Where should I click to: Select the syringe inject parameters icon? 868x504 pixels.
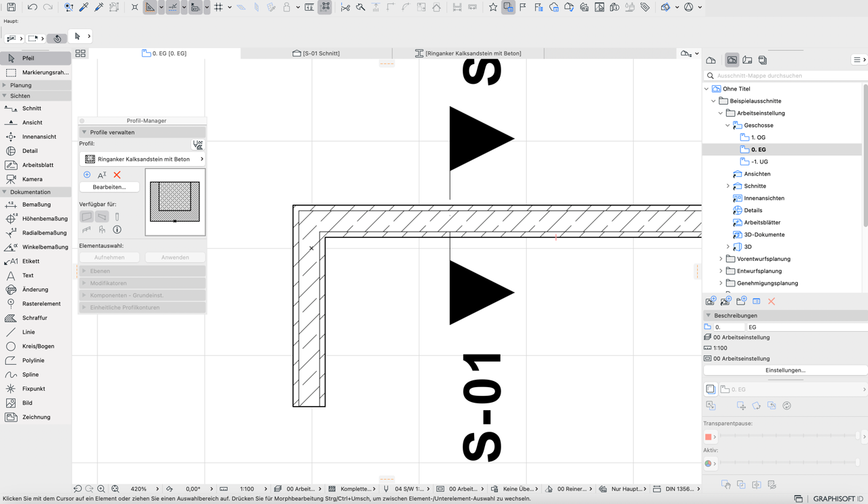coord(99,7)
